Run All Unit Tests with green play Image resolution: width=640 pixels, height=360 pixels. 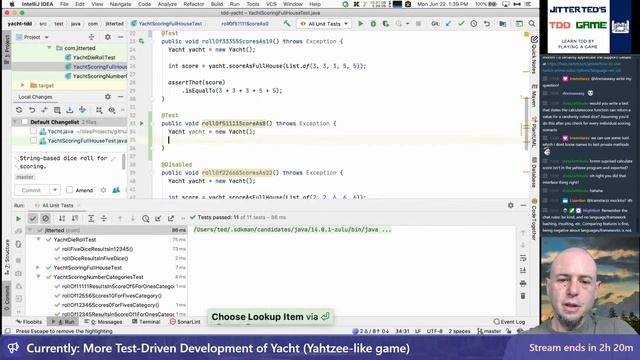[x=360, y=24]
